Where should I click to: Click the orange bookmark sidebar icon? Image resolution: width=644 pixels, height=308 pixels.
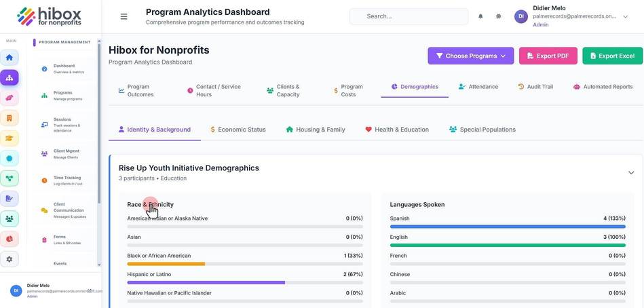tap(9, 118)
